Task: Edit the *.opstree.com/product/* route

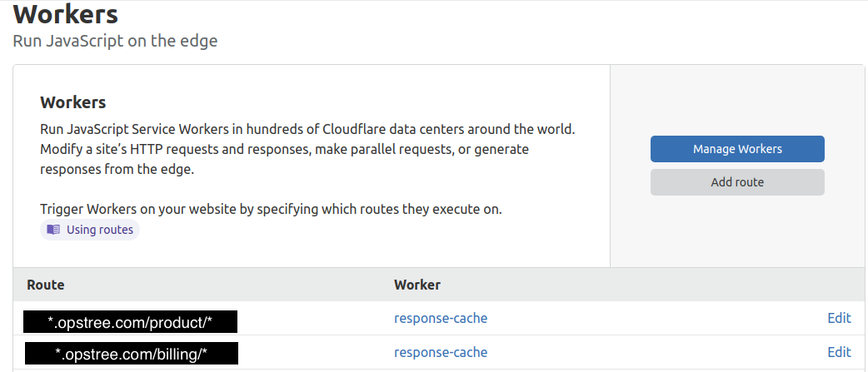Action: [839, 318]
